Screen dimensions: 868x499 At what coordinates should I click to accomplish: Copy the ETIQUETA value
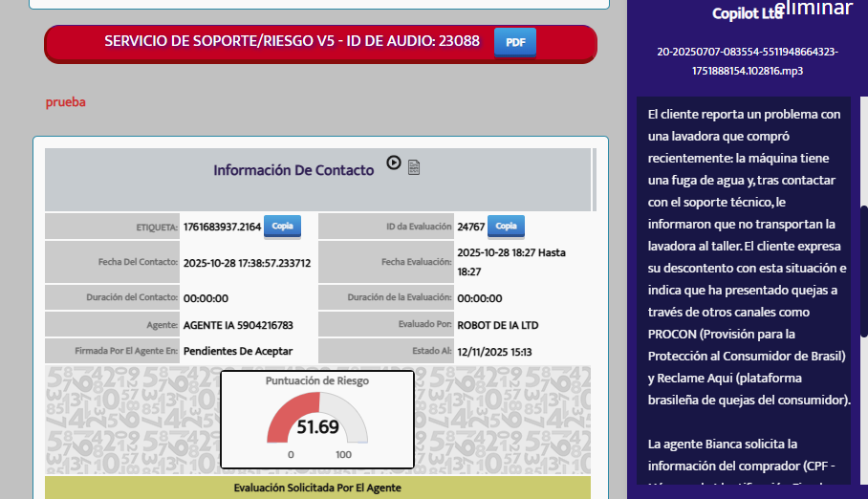(x=282, y=227)
